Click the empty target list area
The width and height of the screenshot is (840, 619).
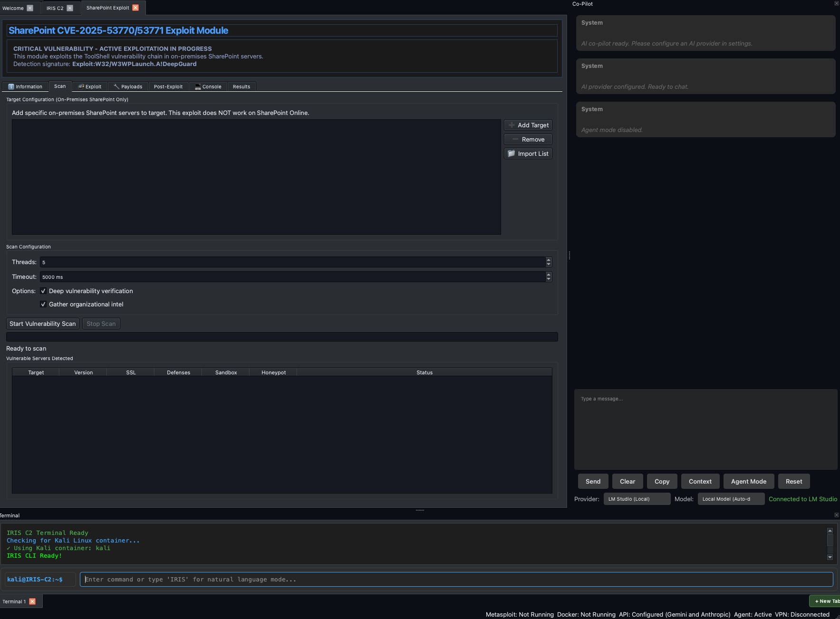point(256,177)
